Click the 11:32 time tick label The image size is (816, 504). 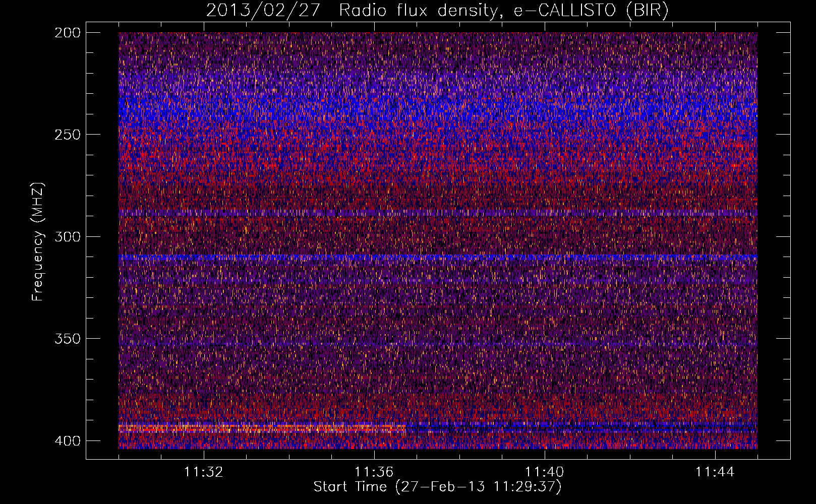pyautogui.click(x=204, y=472)
